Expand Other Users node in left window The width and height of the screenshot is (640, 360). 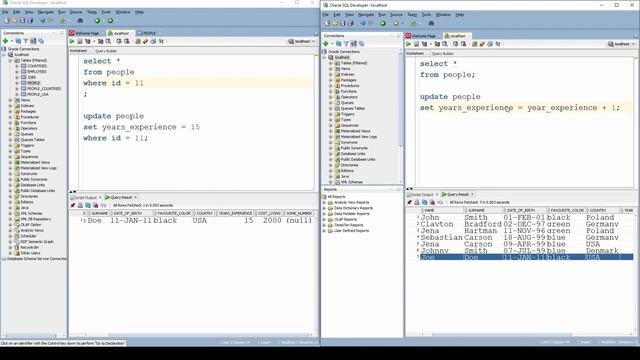[11, 253]
